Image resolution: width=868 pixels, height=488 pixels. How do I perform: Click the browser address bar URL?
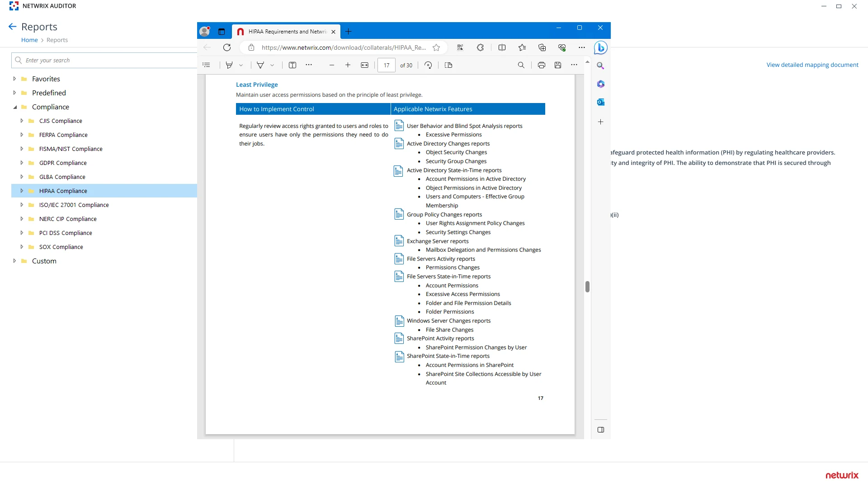pos(344,47)
